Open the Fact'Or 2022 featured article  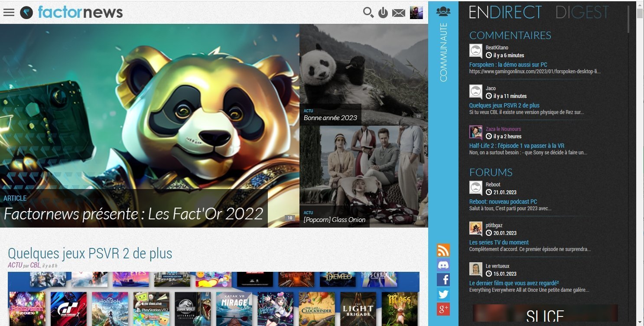point(133,214)
